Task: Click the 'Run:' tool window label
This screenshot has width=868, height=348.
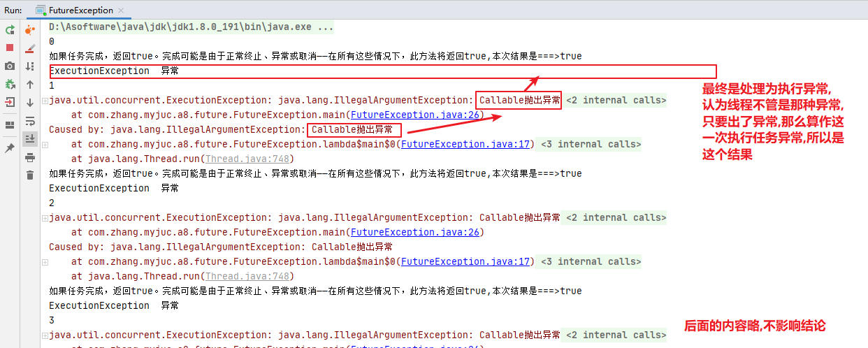Action: click(13, 10)
